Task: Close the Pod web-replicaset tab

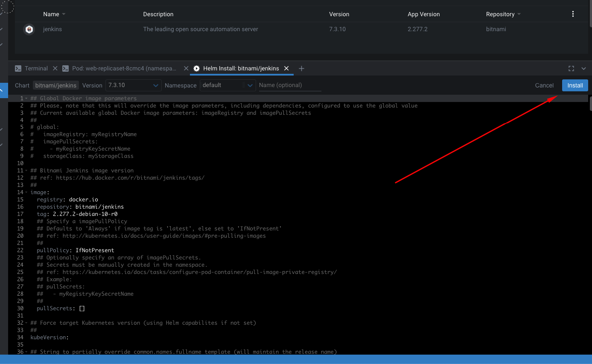Action: (186, 68)
